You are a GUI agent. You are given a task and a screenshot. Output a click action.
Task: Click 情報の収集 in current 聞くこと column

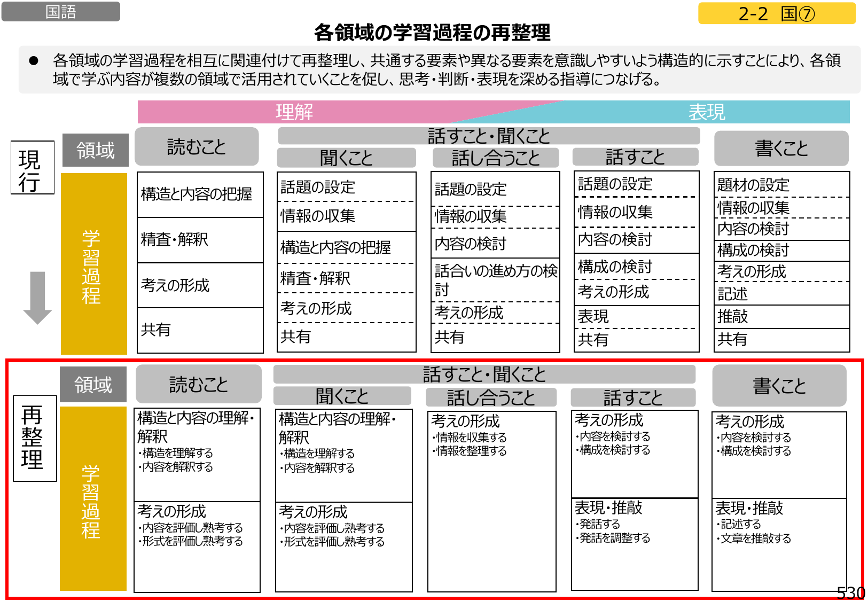(318, 216)
